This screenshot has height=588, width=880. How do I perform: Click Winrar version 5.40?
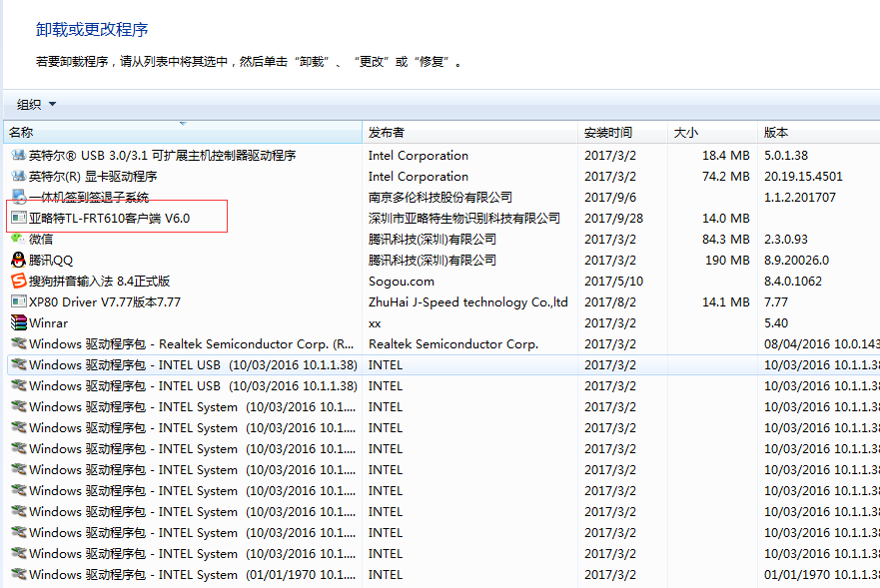(x=775, y=323)
